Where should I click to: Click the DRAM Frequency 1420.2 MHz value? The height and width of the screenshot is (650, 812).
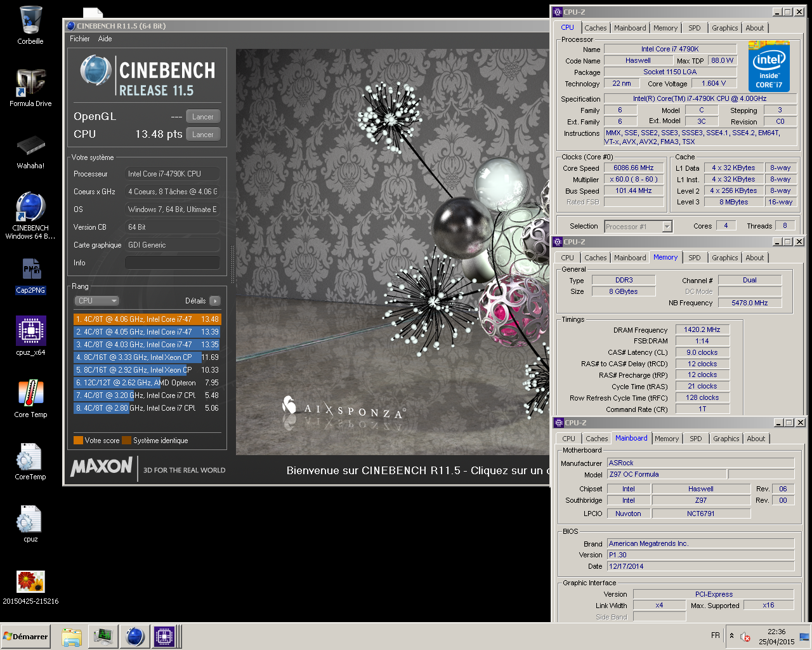click(702, 330)
